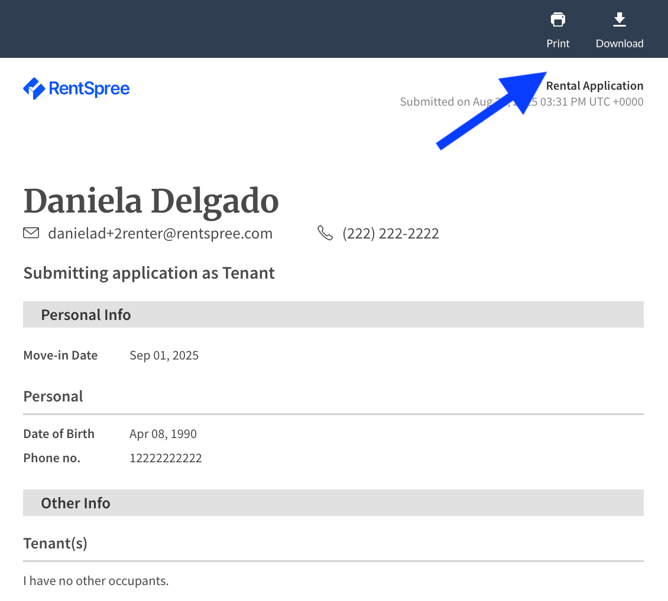Click the phone handset icon

point(325,233)
